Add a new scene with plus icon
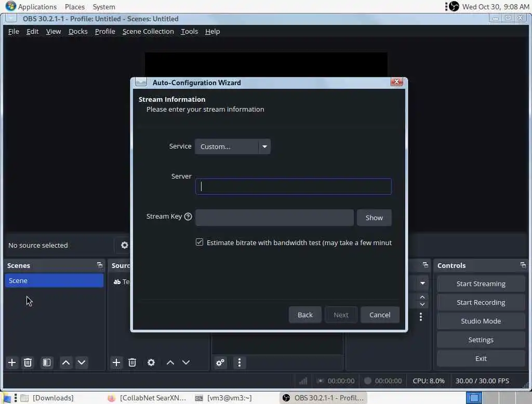Viewport: 532px width, 404px height. point(12,362)
